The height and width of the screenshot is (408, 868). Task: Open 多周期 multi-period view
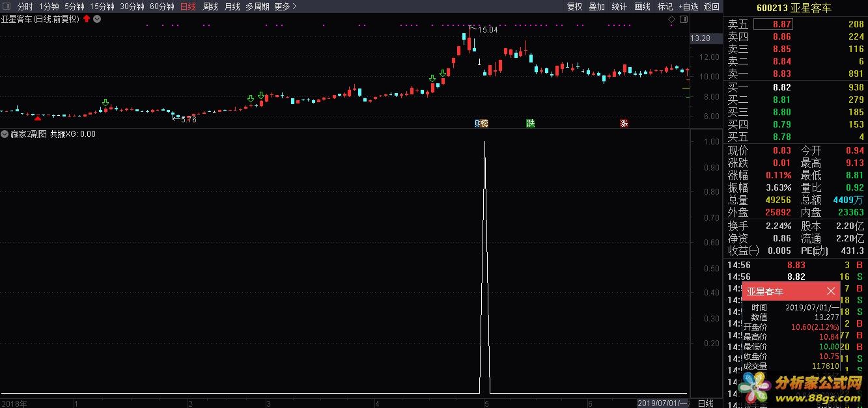point(257,7)
